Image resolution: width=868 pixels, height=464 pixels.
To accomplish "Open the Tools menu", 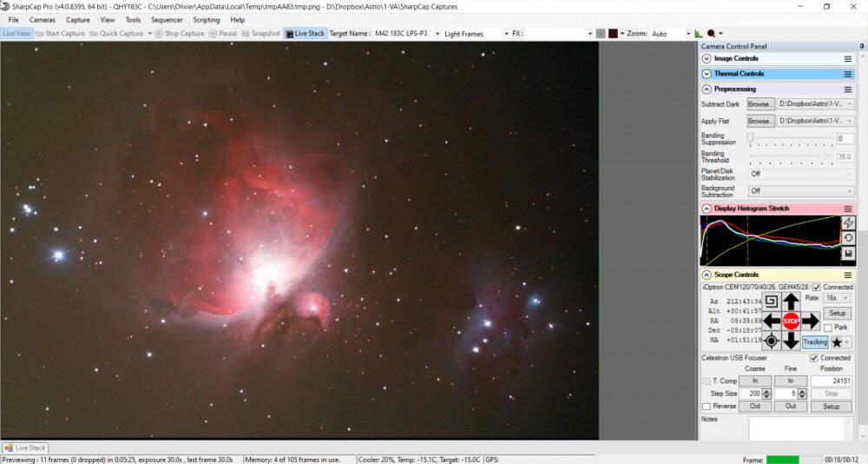I will [133, 19].
